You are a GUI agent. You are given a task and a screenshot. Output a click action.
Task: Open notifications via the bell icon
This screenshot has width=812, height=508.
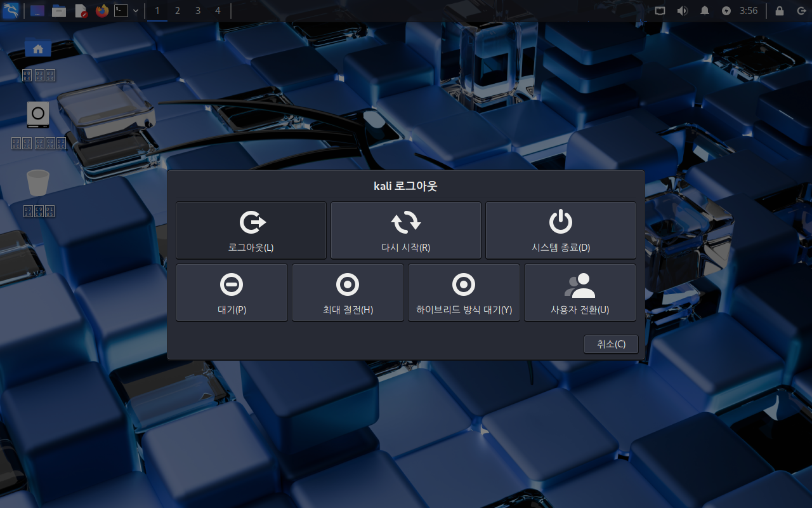coord(704,11)
